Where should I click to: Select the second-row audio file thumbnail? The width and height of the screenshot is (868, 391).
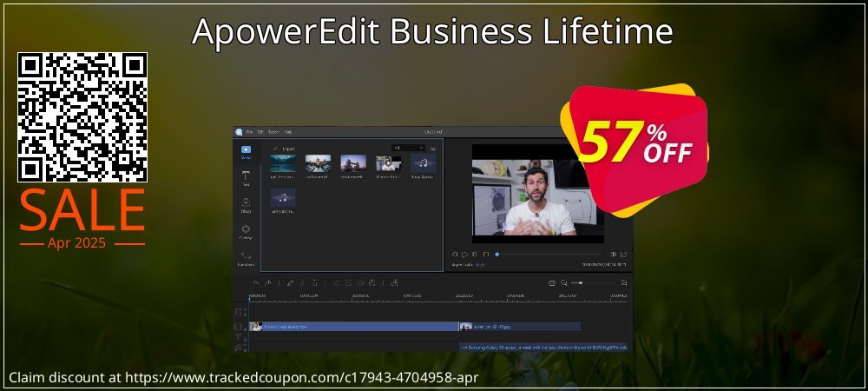282,198
